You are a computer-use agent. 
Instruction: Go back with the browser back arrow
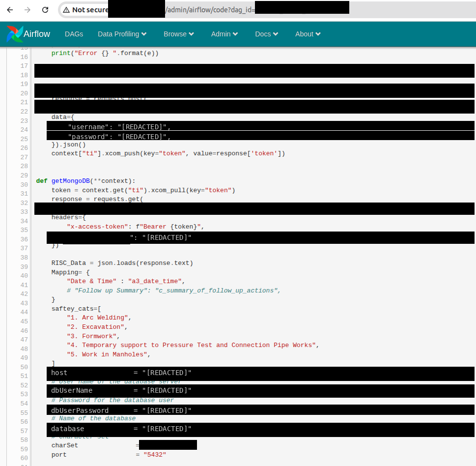(10, 10)
